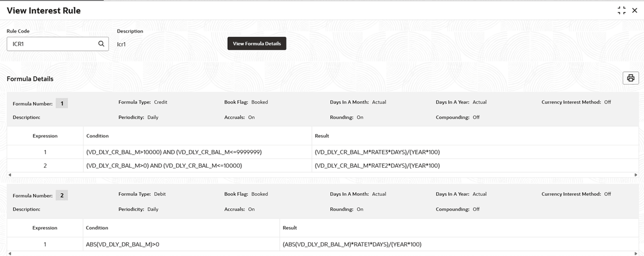644x256 pixels.
Task: Click the result with RATE1 formula
Action: pos(352,244)
